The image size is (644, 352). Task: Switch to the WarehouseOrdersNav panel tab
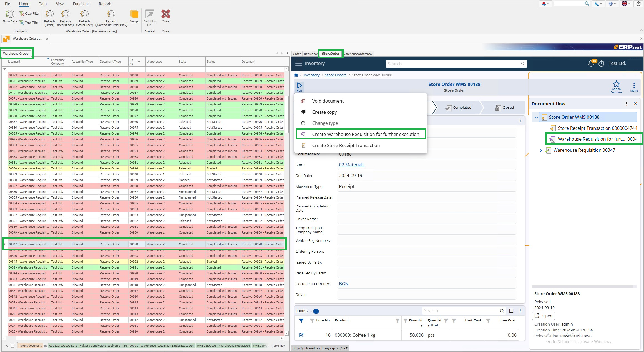click(x=358, y=54)
